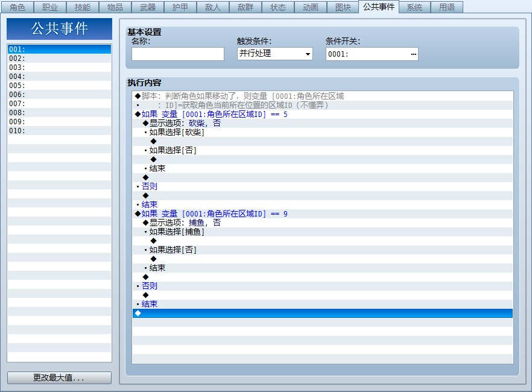The height and width of the screenshot is (392, 532).
Task: Open the 敌群 tab
Action: (x=245, y=7)
